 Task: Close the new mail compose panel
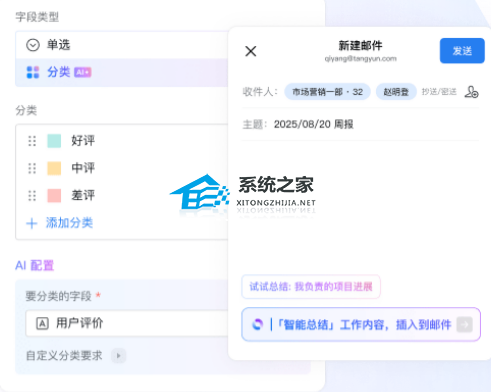(x=251, y=51)
